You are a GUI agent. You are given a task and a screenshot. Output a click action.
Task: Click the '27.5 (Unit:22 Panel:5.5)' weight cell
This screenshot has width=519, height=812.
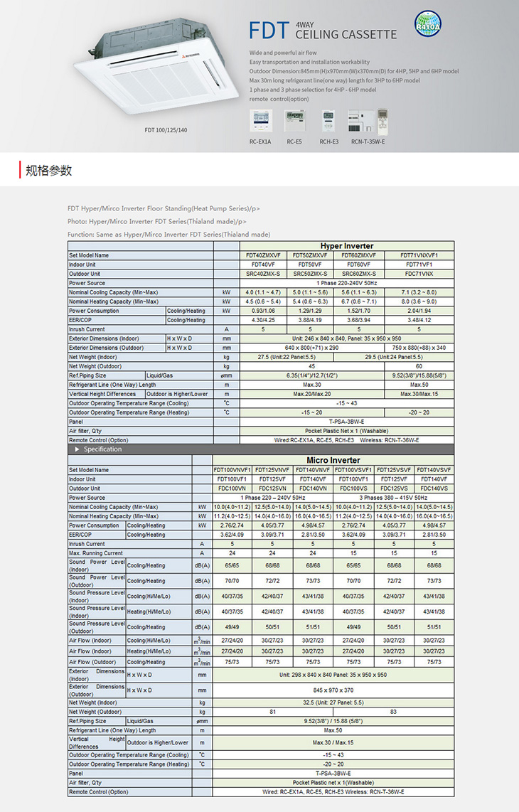pos(287,358)
